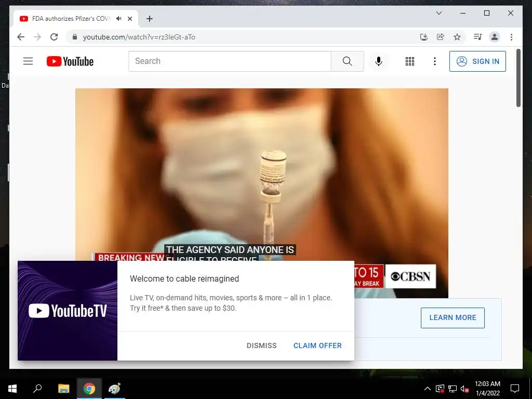Mute tab via speaker icon on tab
The width and height of the screenshot is (532, 399).
tap(119, 19)
